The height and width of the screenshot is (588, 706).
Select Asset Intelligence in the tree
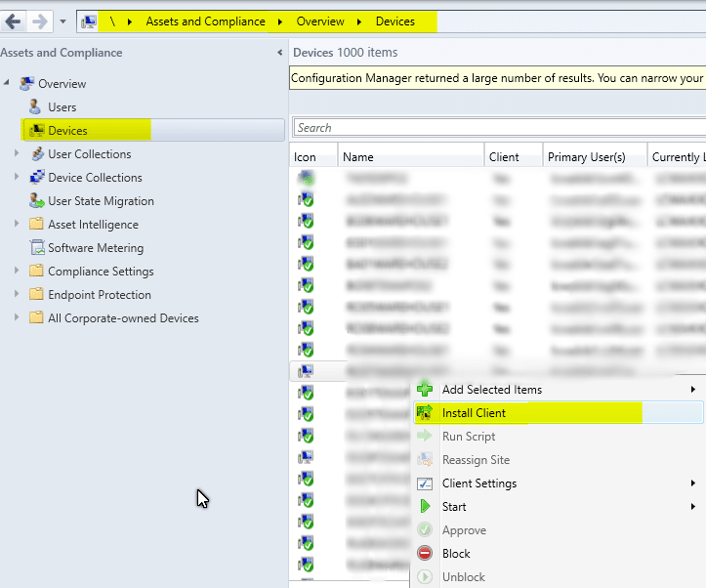(x=93, y=225)
